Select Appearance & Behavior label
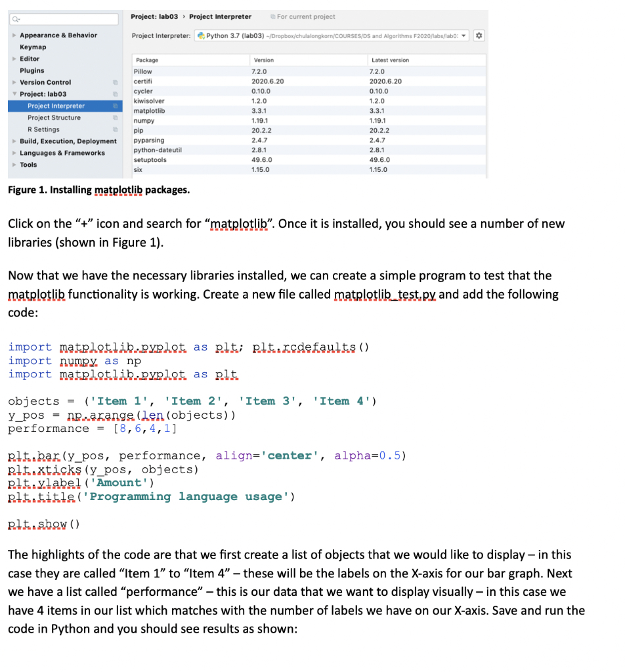Image resolution: width=625 pixels, height=672 pixels. [58, 35]
